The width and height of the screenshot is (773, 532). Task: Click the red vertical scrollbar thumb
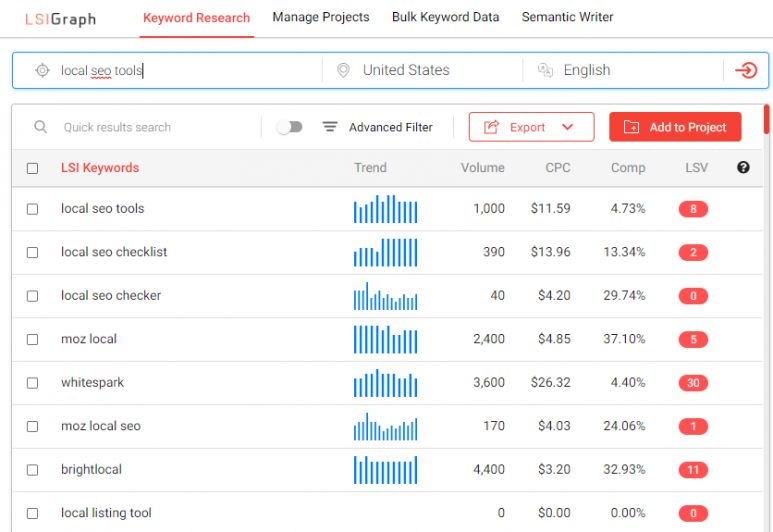(x=767, y=119)
